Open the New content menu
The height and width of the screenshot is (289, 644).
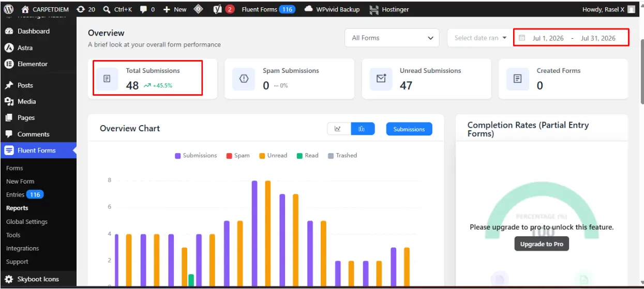(x=175, y=9)
